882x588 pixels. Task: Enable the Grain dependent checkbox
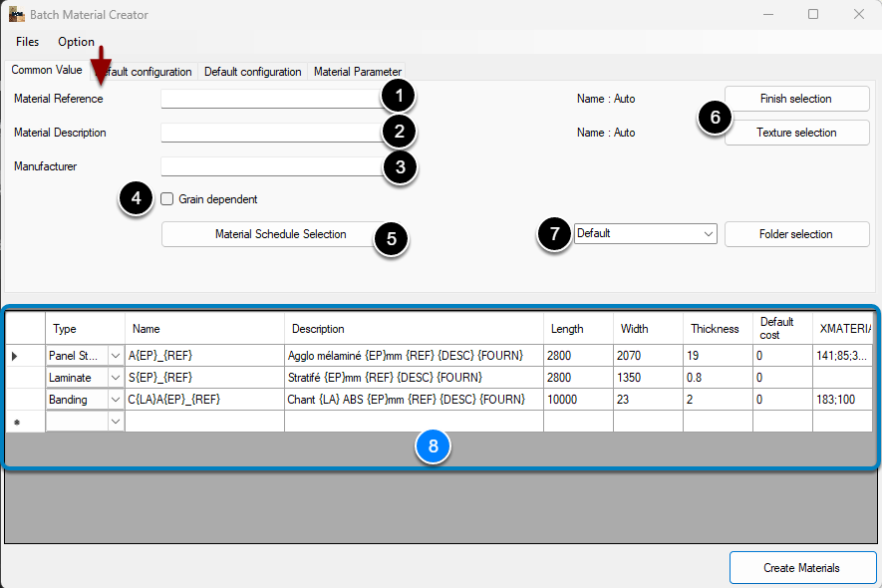point(167,198)
